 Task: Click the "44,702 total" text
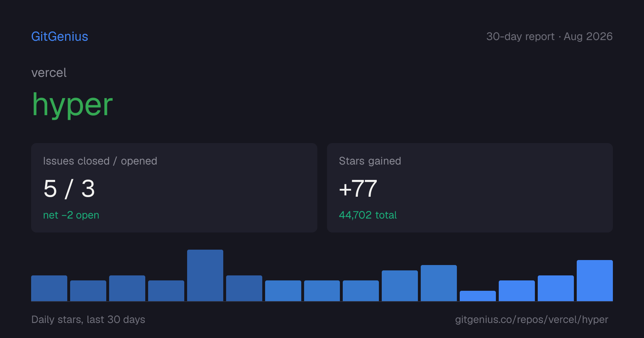tap(368, 215)
